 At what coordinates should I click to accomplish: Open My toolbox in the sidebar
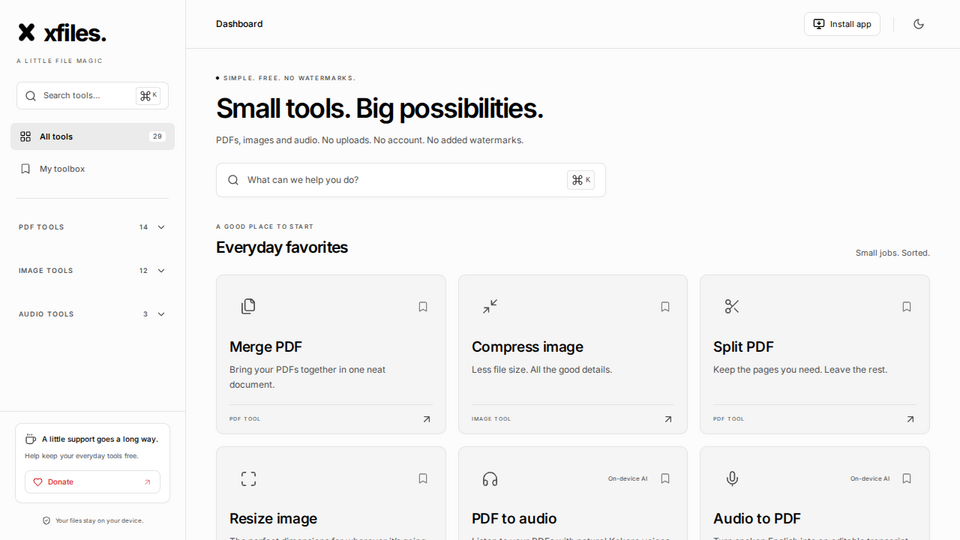click(x=92, y=169)
